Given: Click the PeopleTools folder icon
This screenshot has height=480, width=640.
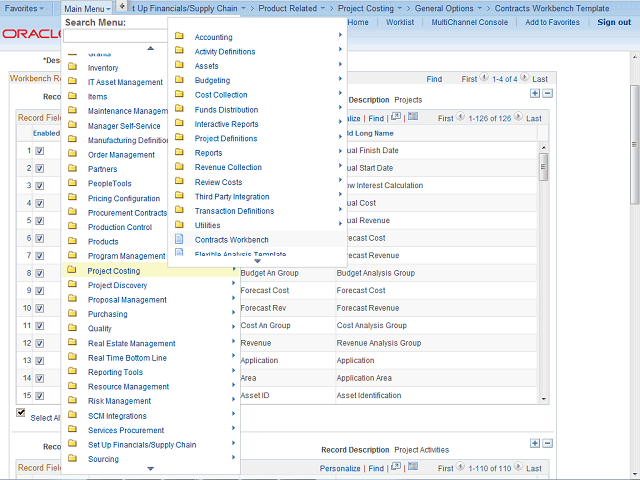Looking at the screenshot, I should (72, 182).
